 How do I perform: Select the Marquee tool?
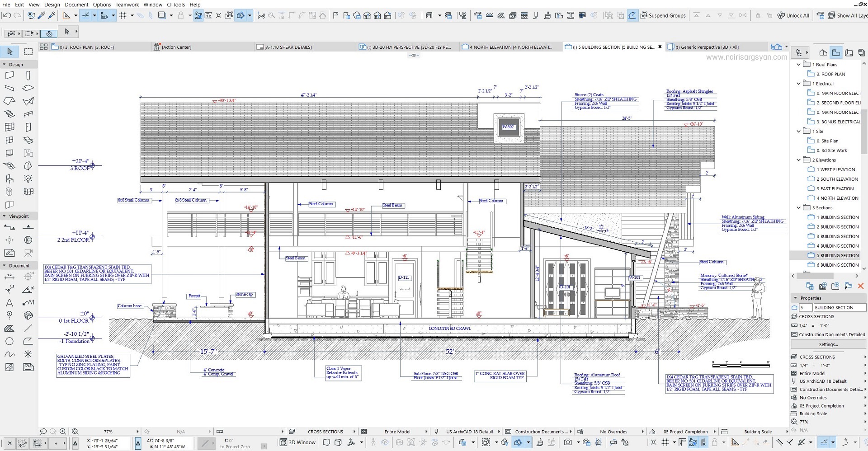(x=28, y=52)
